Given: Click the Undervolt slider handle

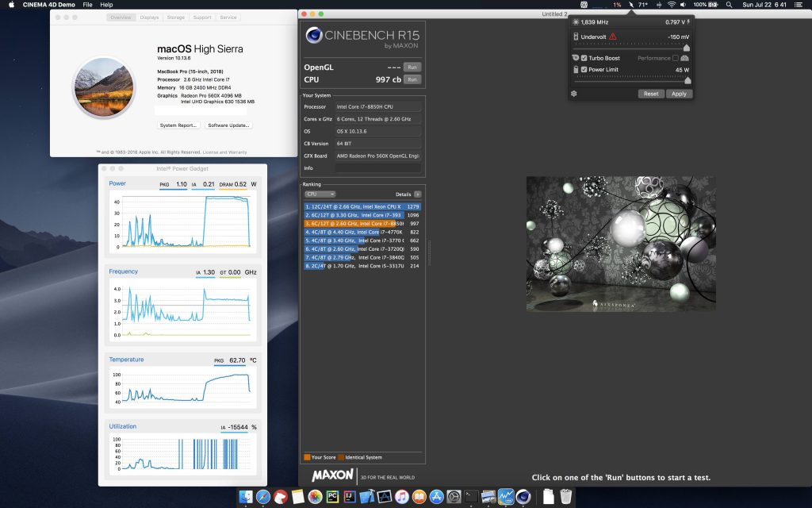Looking at the screenshot, I should pyautogui.click(x=686, y=48).
